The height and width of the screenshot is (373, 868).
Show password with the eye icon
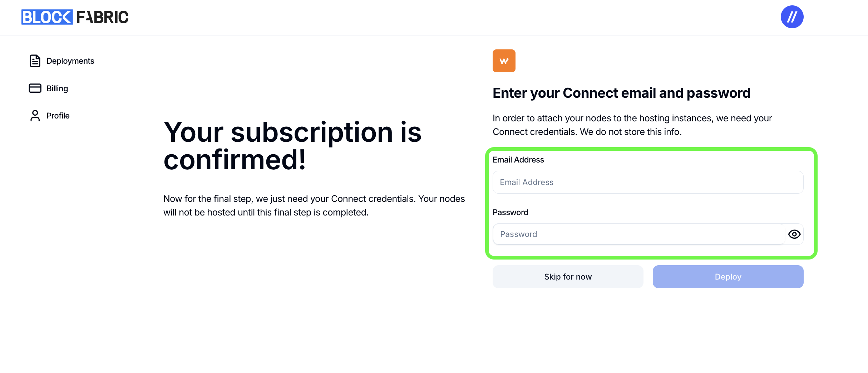(794, 234)
